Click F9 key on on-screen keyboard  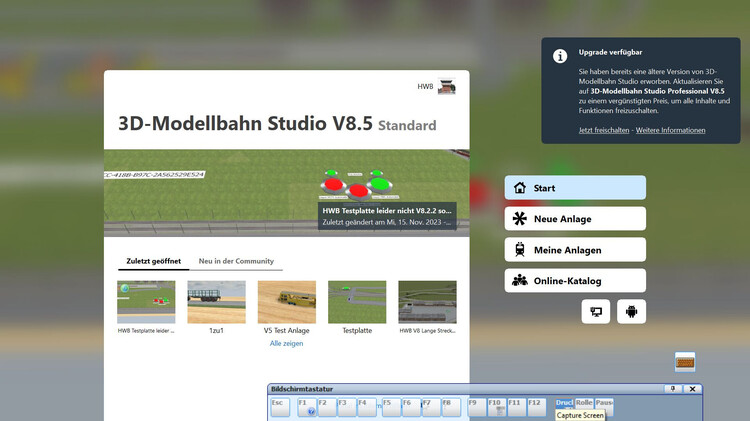coord(476,407)
